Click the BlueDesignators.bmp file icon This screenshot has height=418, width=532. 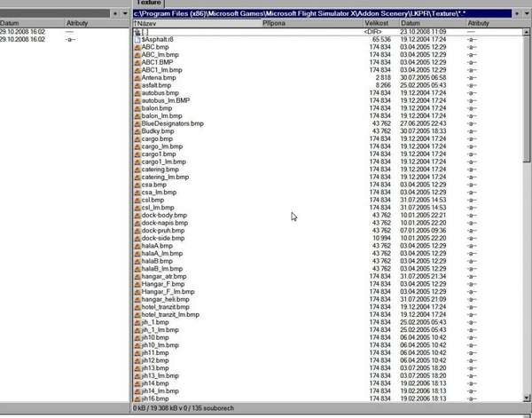coord(136,123)
